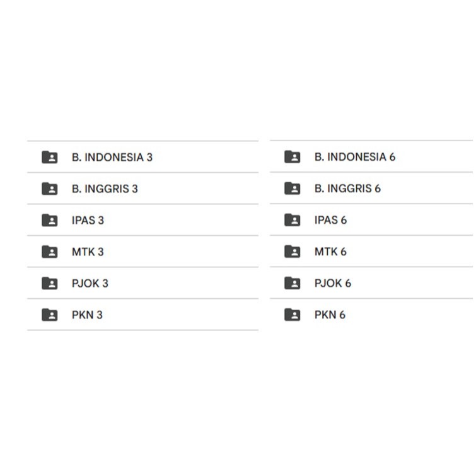Screen dimensions: 476x476
Task: Click shared folder icon beside MTK 3
Action: coord(50,252)
